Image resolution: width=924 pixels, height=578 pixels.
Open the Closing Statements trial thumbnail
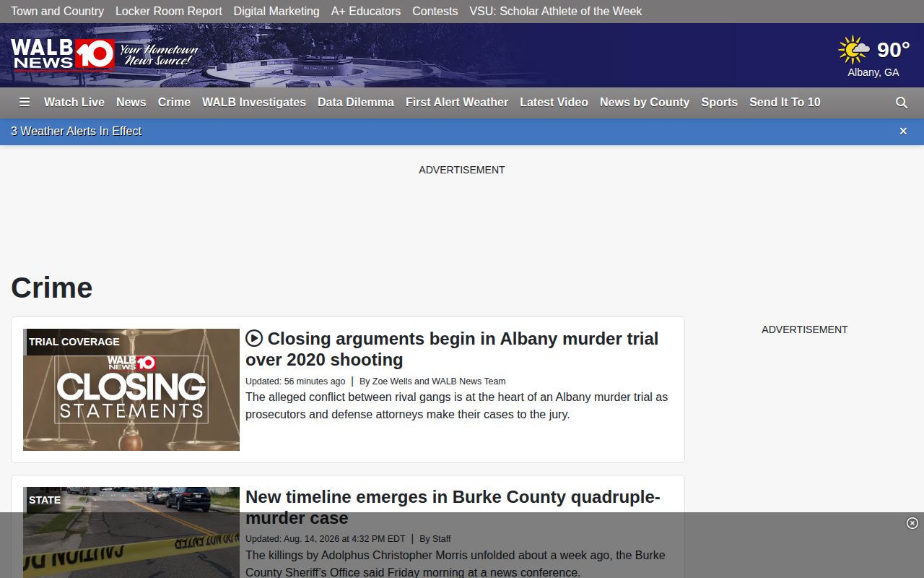tap(131, 389)
